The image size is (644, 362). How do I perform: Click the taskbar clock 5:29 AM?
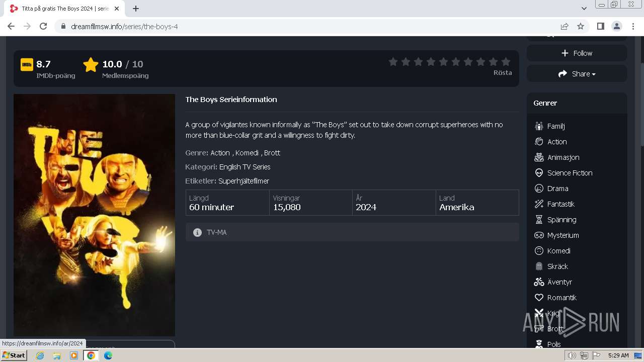tap(618, 355)
